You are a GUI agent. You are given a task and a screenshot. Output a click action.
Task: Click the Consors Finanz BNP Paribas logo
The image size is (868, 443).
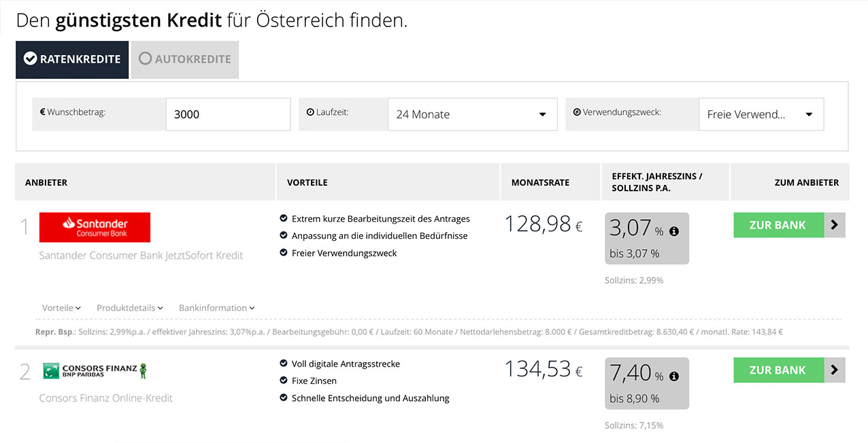click(x=95, y=371)
